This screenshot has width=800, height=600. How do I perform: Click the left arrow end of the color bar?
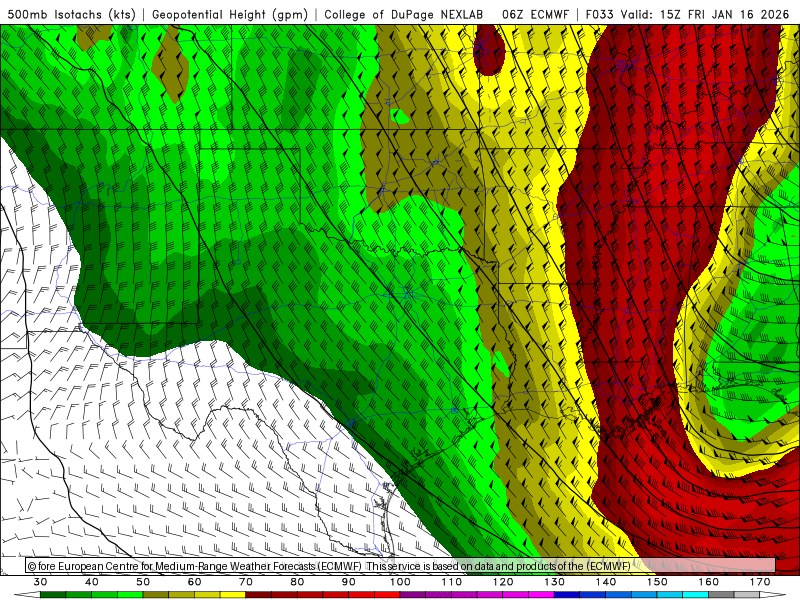(27, 595)
